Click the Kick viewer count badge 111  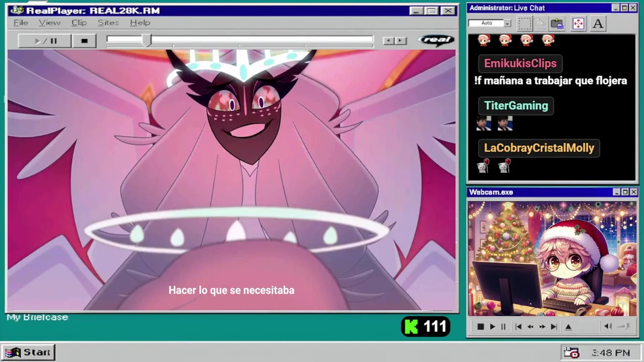point(426,327)
